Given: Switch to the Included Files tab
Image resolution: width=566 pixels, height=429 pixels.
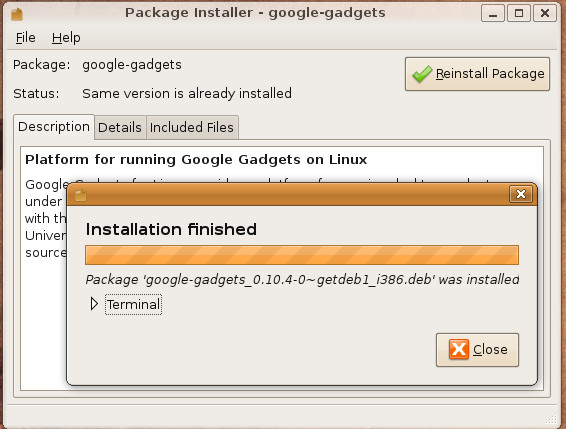Looking at the screenshot, I should (x=192, y=127).
